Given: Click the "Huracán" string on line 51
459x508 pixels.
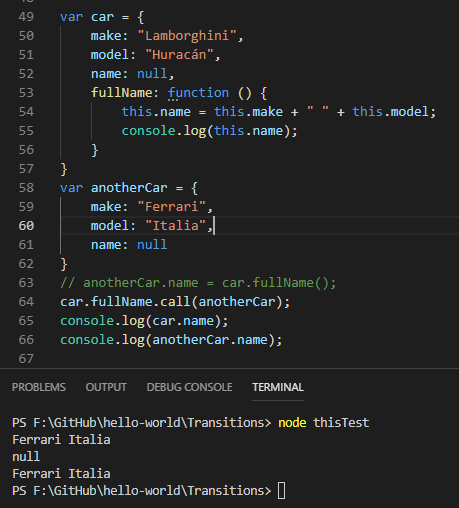Looking at the screenshot, I should click(x=179, y=55).
